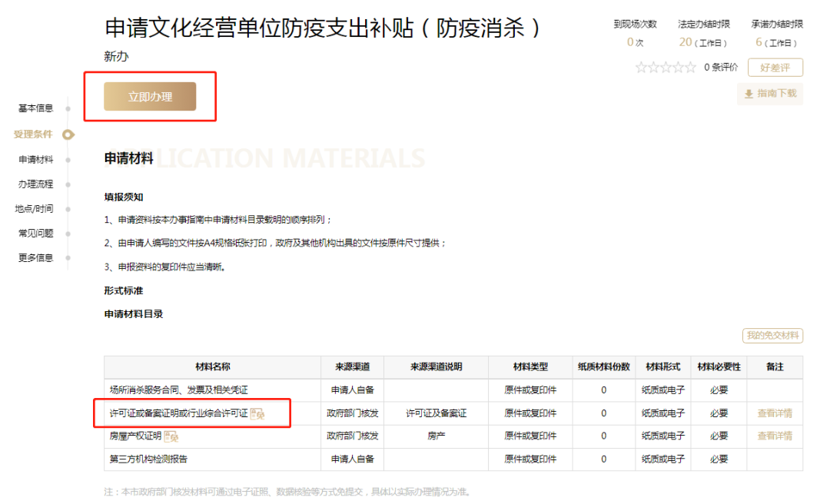
Task: Click the 形式标准 heading
Action: click(x=124, y=290)
